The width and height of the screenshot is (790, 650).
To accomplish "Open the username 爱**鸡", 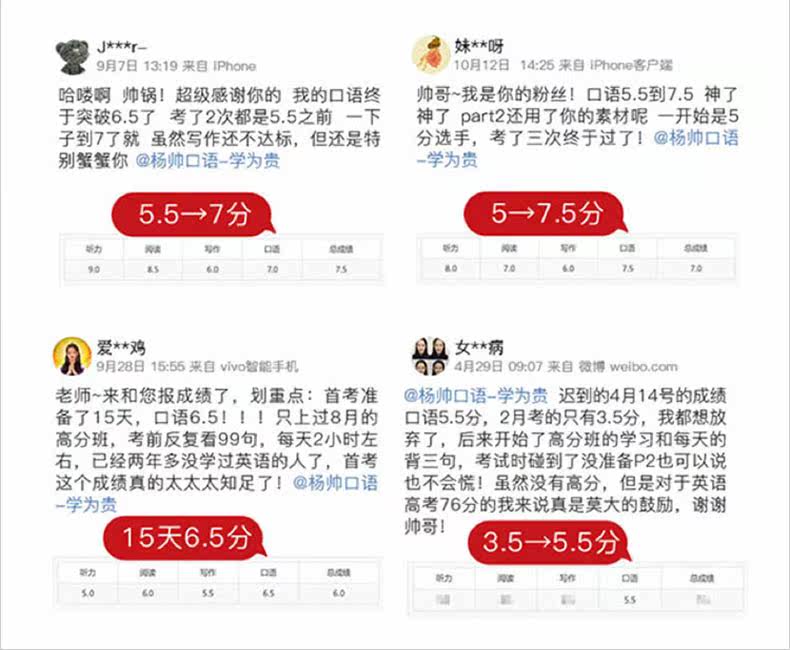I will click(x=121, y=347).
